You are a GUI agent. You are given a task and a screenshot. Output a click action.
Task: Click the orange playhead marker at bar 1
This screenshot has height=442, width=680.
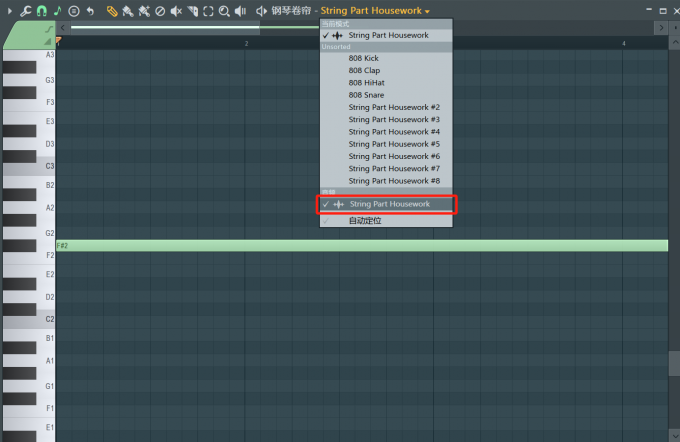[x=59, y=41]
